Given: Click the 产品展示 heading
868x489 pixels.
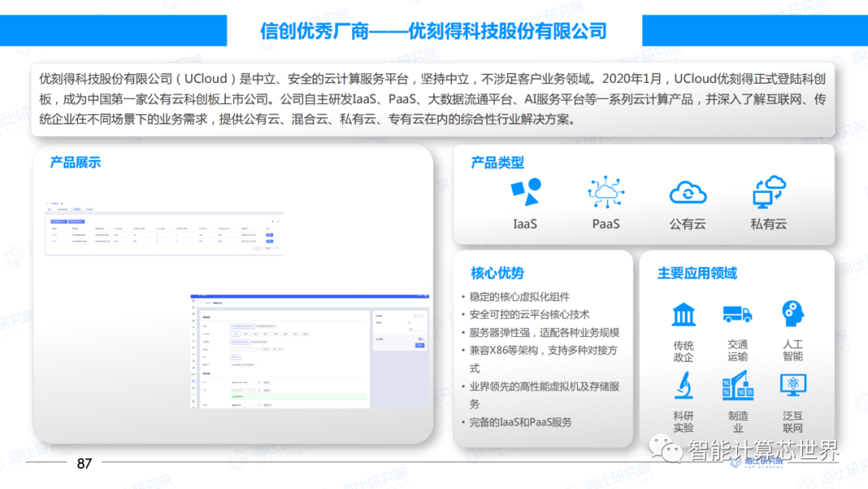Looking at the screenshot, I should [76, 162].
